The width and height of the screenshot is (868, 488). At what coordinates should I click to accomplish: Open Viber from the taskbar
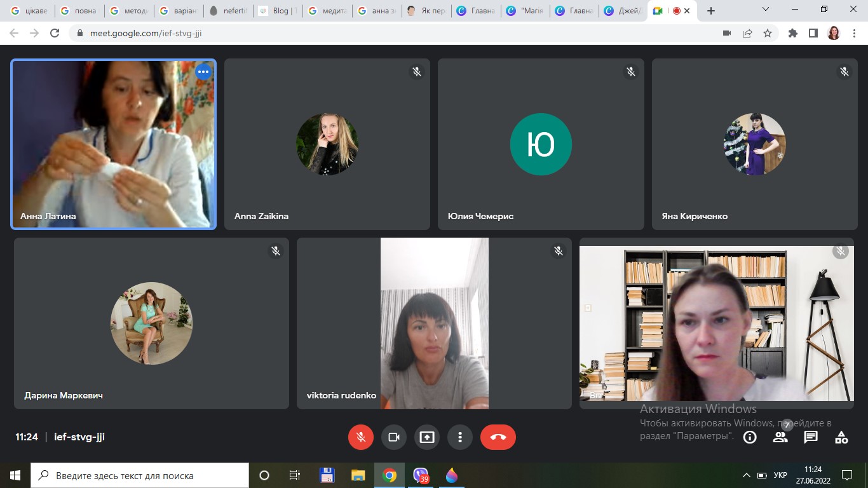pyautogui.click(x=421, y=475)
